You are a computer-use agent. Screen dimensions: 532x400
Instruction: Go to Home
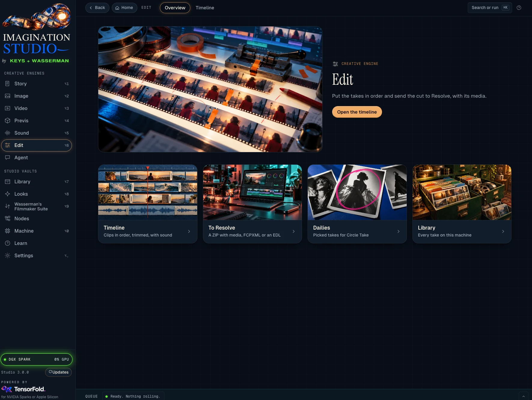pyautogui.click(x=124, y=8)
